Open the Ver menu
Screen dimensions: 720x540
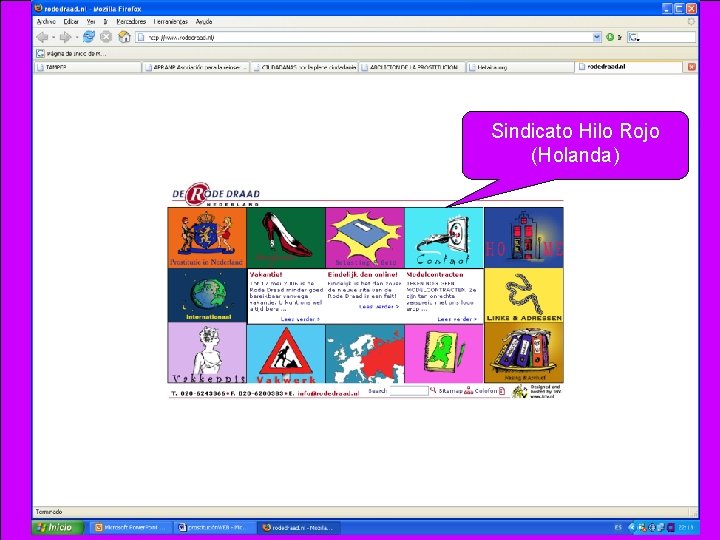91,22
